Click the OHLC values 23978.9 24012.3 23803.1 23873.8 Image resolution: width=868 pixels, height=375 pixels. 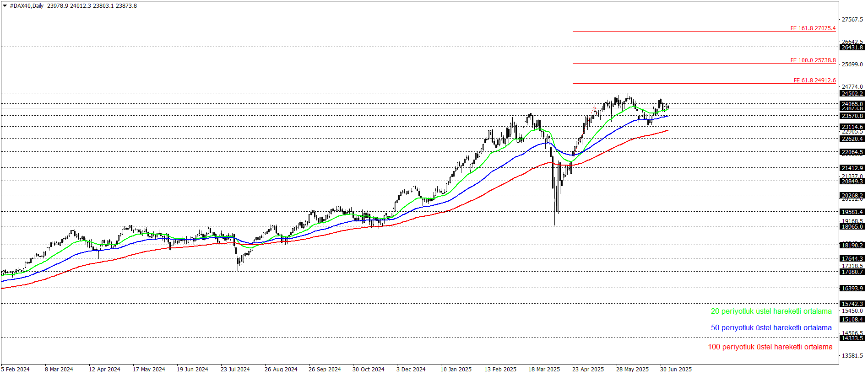tap(92, 6)
